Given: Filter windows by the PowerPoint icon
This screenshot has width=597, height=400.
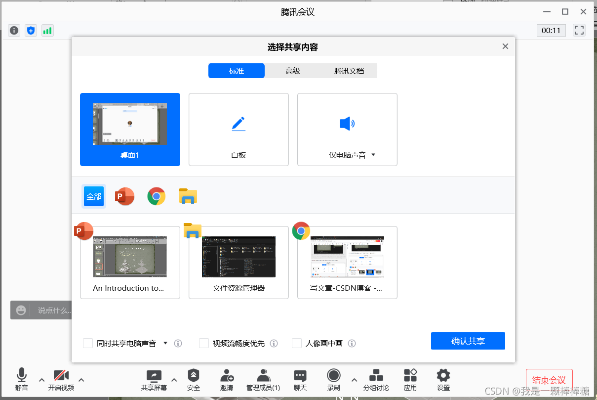Looking at the screenshot, I should tap(125, 196).
